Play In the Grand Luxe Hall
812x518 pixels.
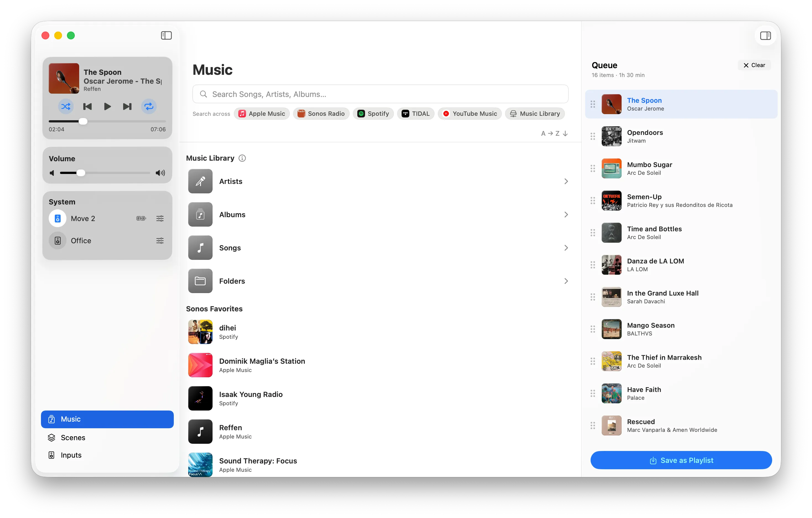(681, 297)
